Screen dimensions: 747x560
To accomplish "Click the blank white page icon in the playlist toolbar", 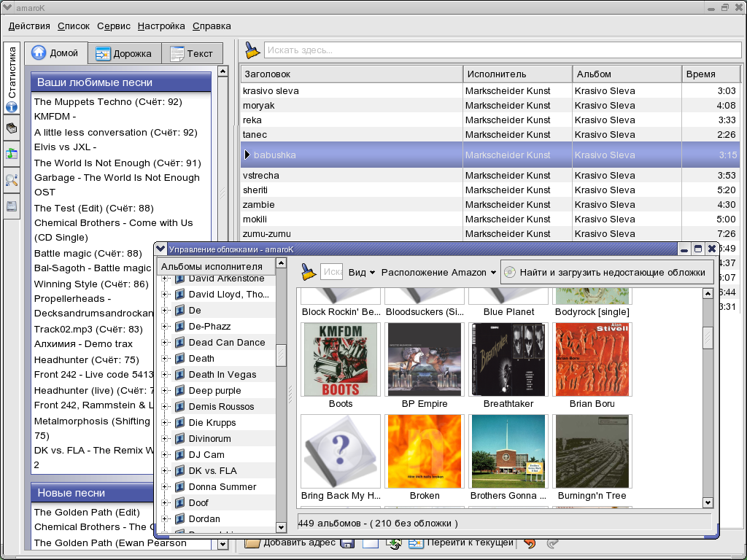I will (370, 542).
